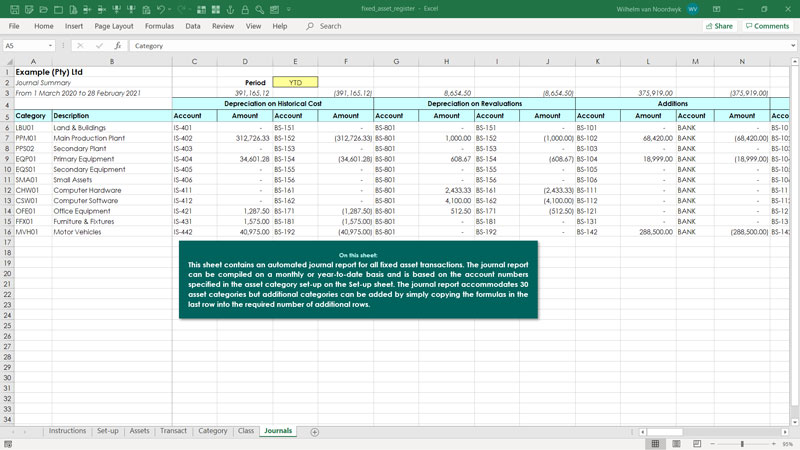Click cell 'Example (Pty) Ltd'
The width and height of the screenshot is (800, 450).
49,72
